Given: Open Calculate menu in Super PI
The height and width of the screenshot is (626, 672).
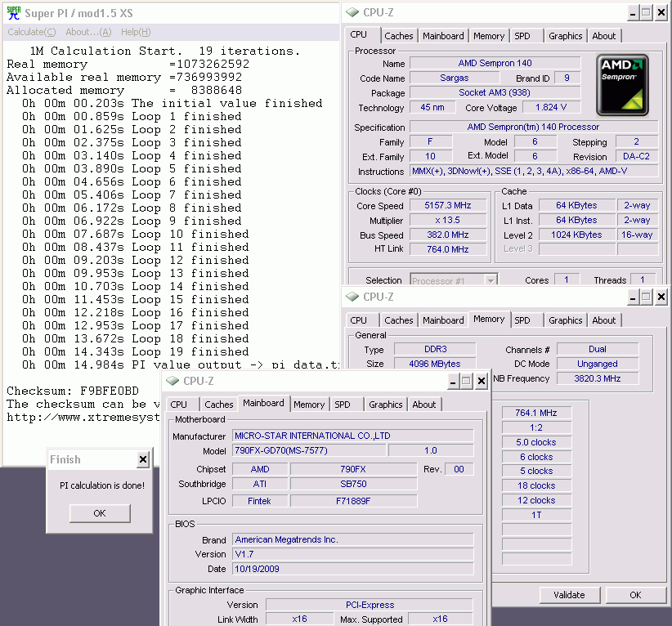Looking at the screenshot, I should [x=32, y=32].
